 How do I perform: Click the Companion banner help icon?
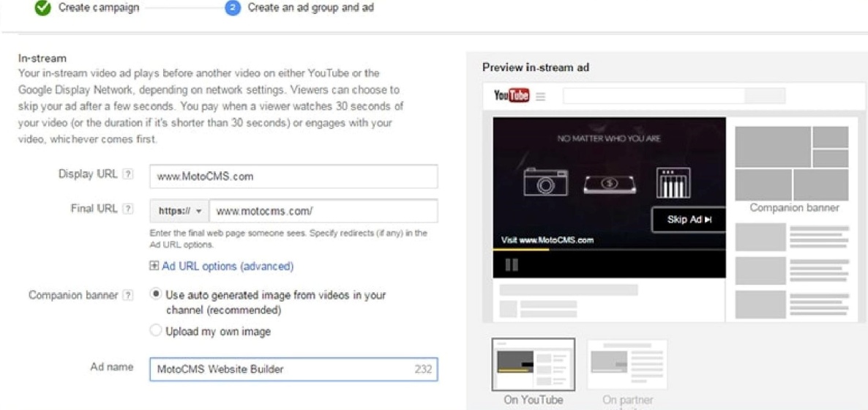pos(128,296)
